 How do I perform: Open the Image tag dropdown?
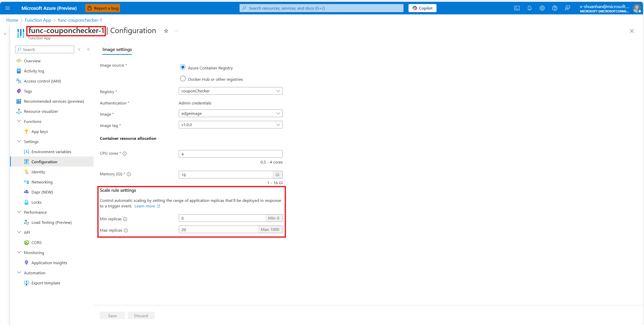[x=230, y=125]
